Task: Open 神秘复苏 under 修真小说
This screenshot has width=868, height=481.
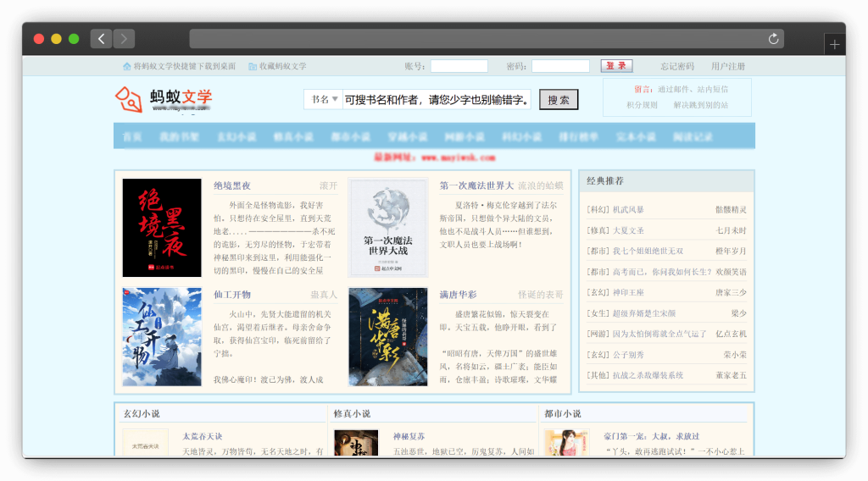Action: 409,436
